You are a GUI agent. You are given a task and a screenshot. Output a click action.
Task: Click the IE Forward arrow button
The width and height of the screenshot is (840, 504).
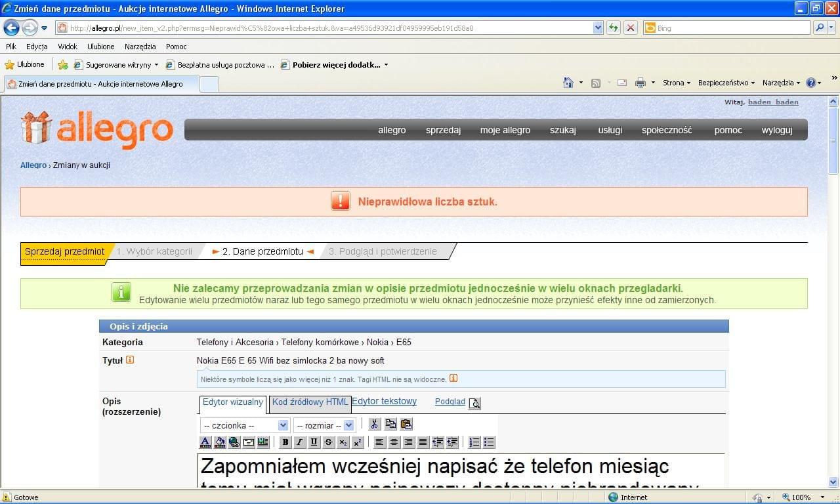pos(30,28)
